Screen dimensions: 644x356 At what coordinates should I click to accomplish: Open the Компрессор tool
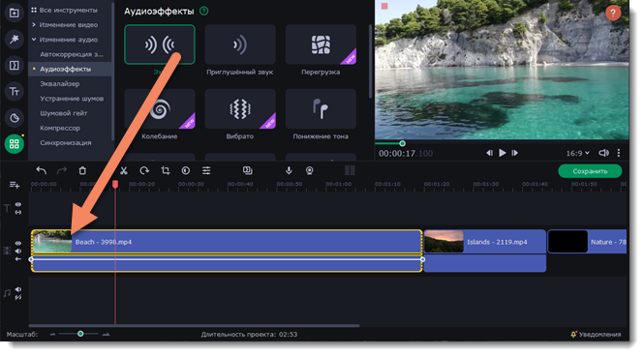[59, 128]
